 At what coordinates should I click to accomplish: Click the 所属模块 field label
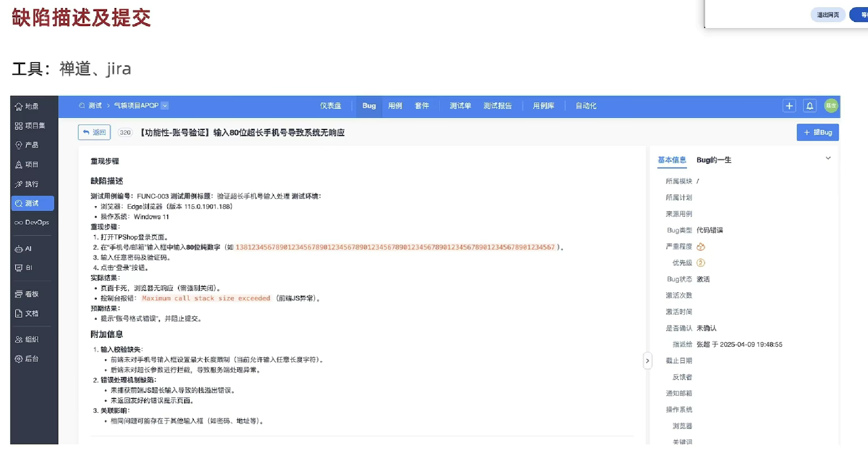click(x=679, y=181)
